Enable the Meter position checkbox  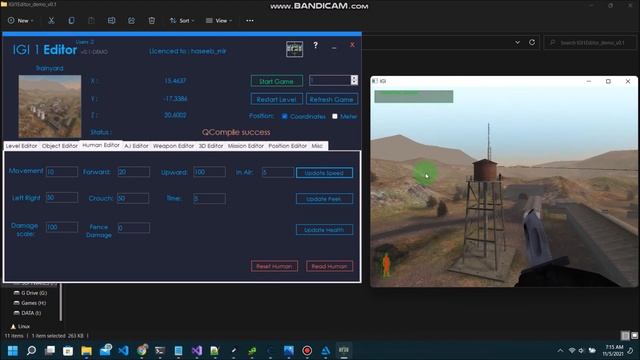click(x=335, y=116)
